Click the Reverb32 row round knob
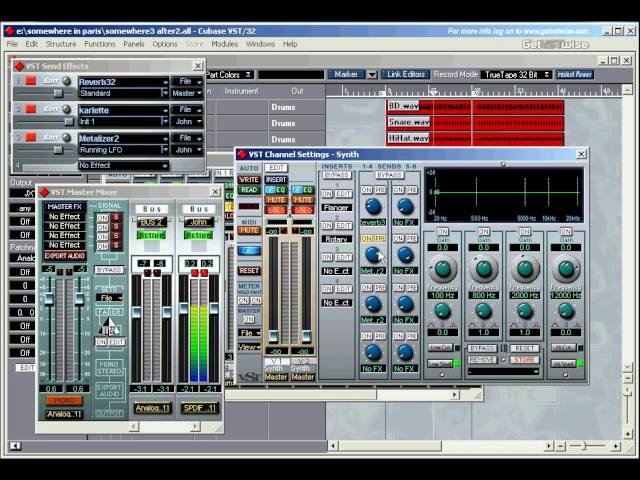Screen dimensions: 640x480 (66, 81)
